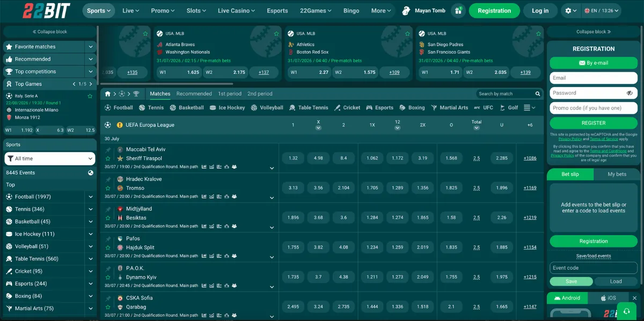Close the Android/iOS app banner
This screenshot has width=644, height=321.
(634, 298)
